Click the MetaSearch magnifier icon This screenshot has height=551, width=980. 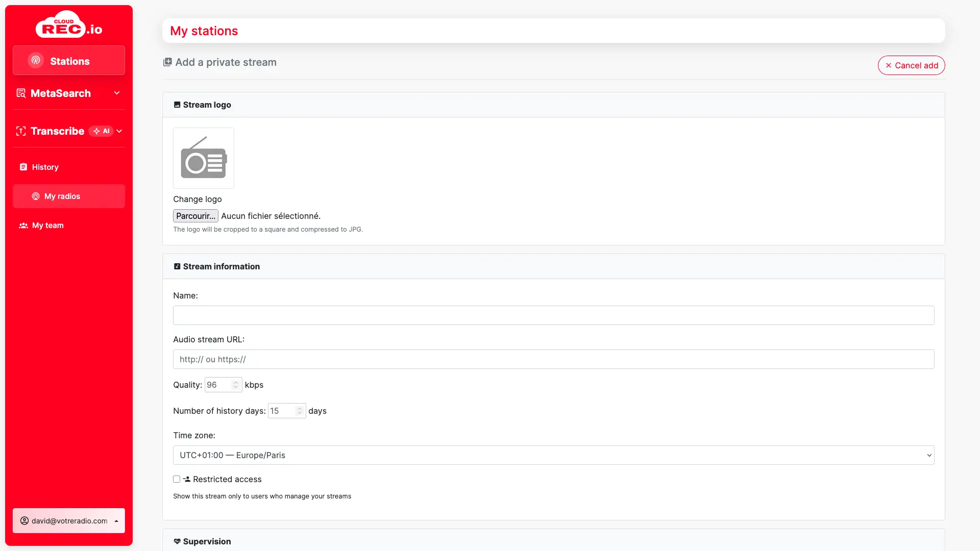(21, 93)
